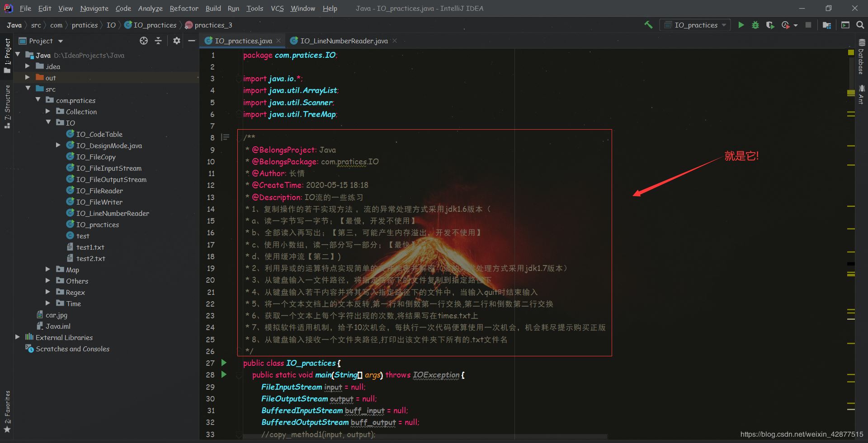Viewport: 868px width, 443px height.
Task: Open Project Structure dialog icon
Action: (x=827, y=25)
